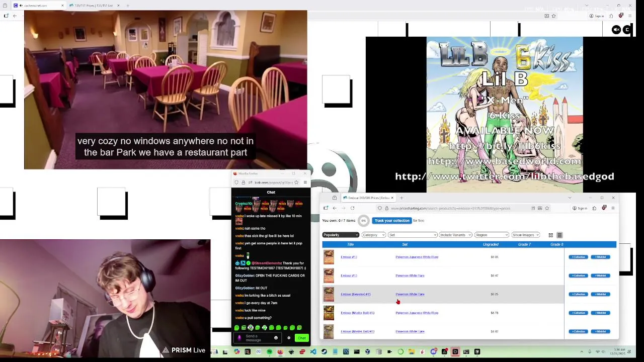The width and height of the screenshot is (644, 362).
Task: Open the Region dropdown
Action: coord(492,235)
